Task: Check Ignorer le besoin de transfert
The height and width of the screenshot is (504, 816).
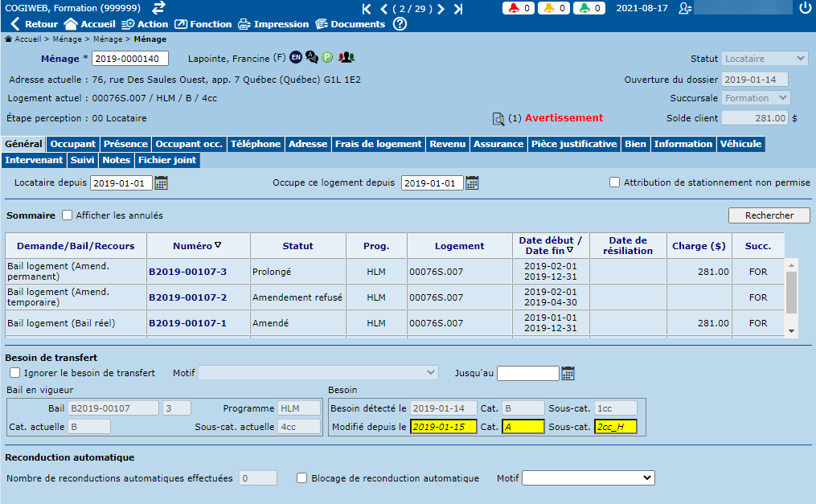Action: (15, 373)
